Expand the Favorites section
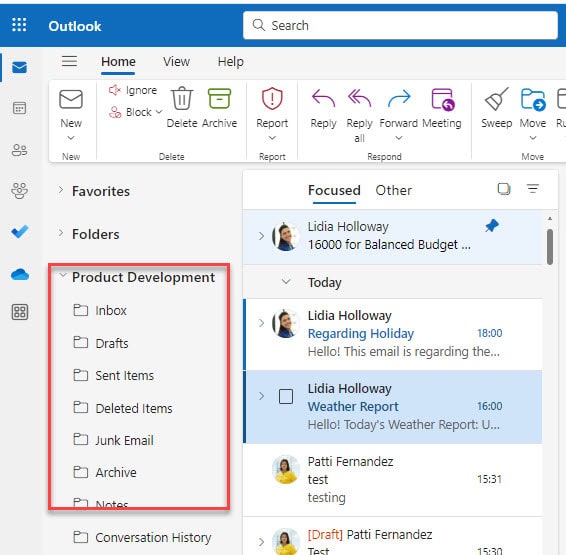Image resolution: width=566 pixels, height=555 pixels. [x=61, y=190]
